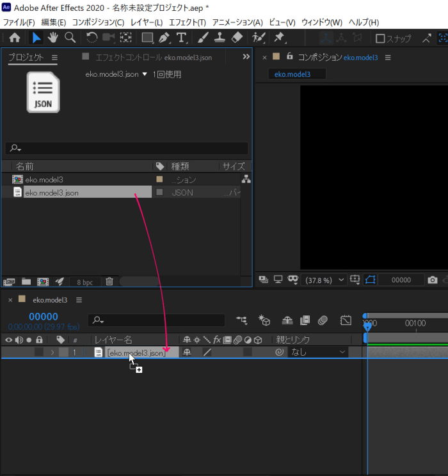448x476 pixels.
Task: Click the project panel search field
Action: (x=127, y=148)
